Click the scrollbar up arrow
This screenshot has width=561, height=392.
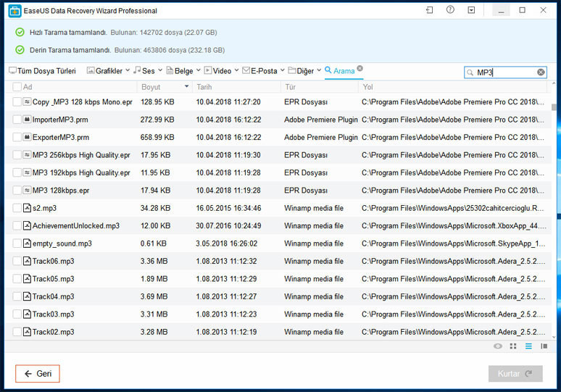point(554,83)
